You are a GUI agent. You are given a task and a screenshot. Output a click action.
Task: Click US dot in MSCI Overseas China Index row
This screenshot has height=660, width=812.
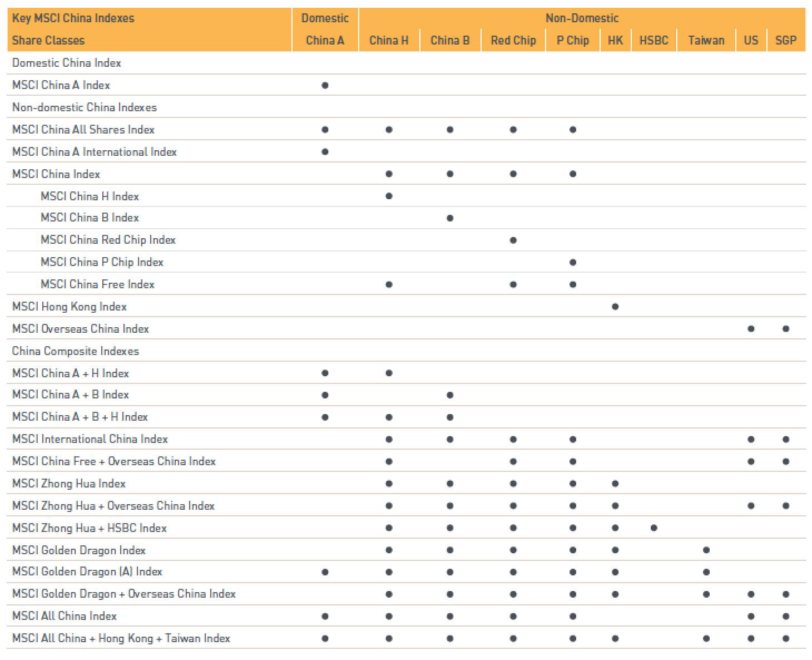tap(751, 329)
